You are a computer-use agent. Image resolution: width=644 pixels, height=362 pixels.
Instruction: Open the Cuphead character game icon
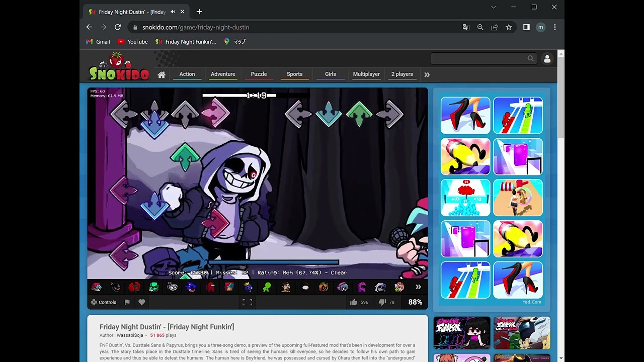click(x=173, y=287)
